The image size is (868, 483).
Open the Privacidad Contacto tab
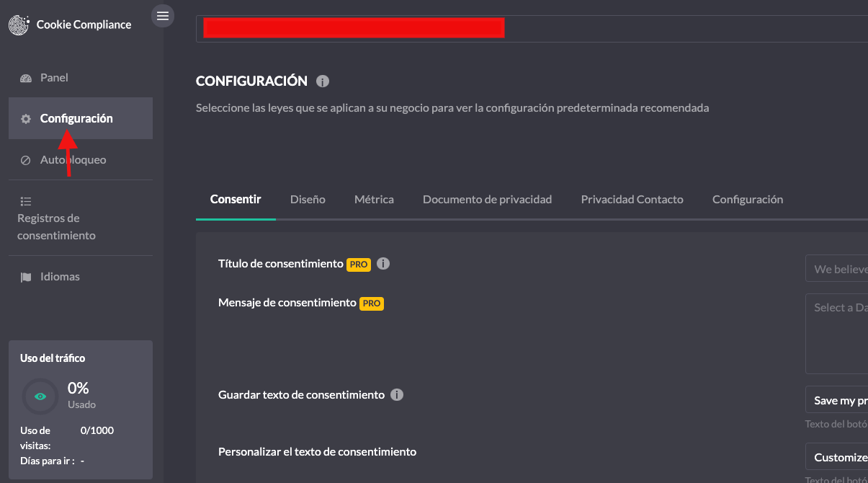(x=632, y=200)
